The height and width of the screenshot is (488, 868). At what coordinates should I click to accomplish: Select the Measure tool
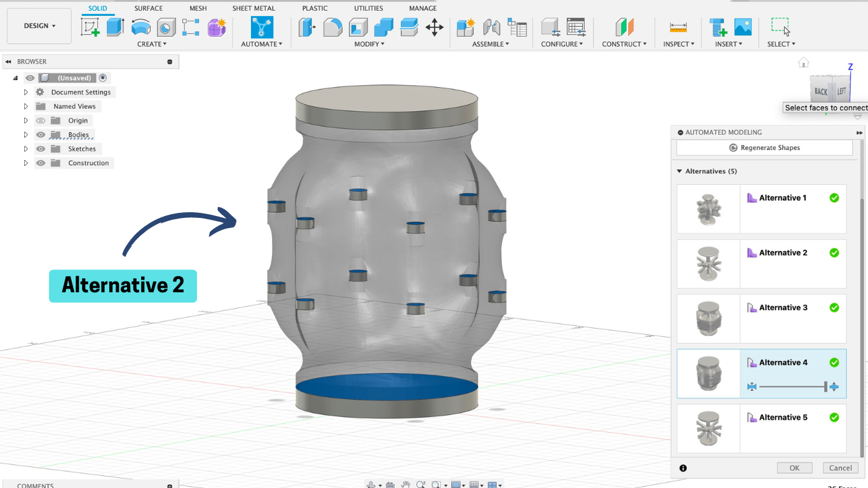679,27
